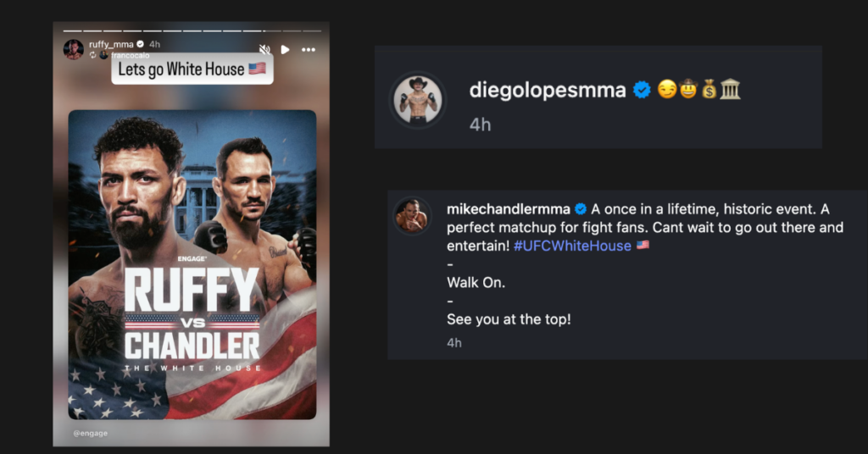The height and width of the screenshot is (454, 868).
Task: Click the diegolopesmma username
Action: point(548,90)
